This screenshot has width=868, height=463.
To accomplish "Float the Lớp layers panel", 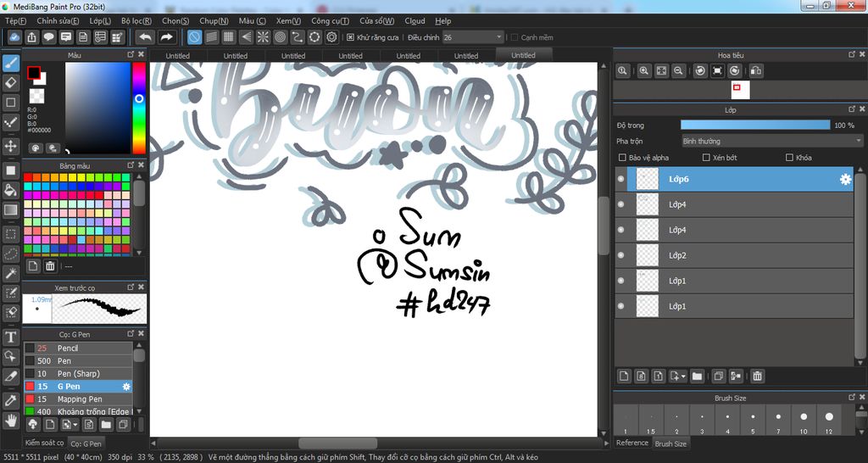I will click(x=852, y=109).
